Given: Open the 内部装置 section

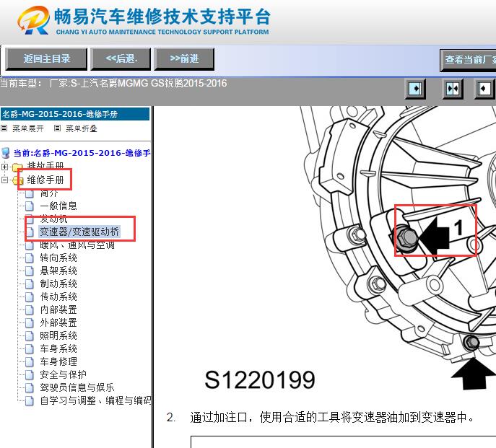Looking at the screenshot, I should [x=58, y=309].
